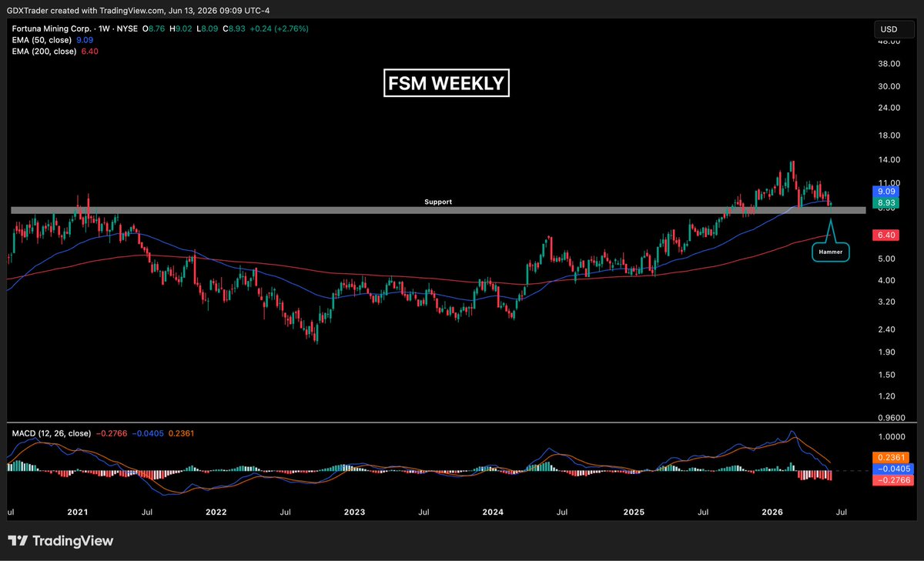Click the 2021 label on time axis
This screenshot has width=924, height=561.
click(x=77, y=511)
